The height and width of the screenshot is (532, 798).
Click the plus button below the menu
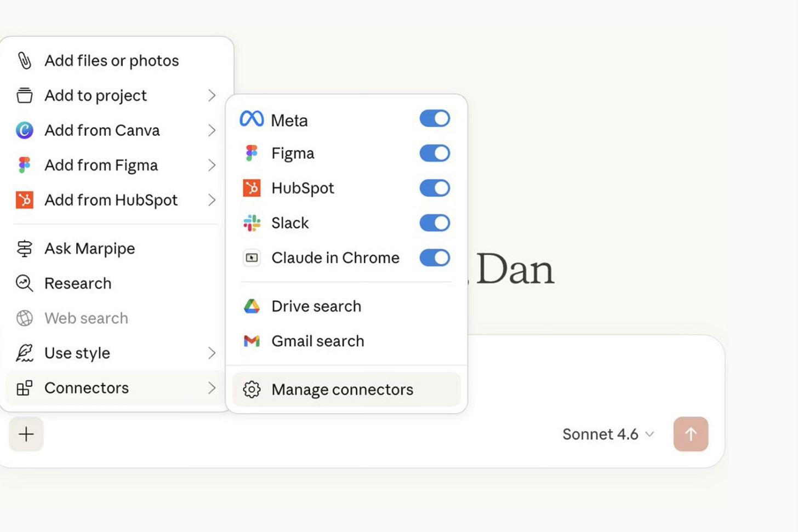coord(26,434)
